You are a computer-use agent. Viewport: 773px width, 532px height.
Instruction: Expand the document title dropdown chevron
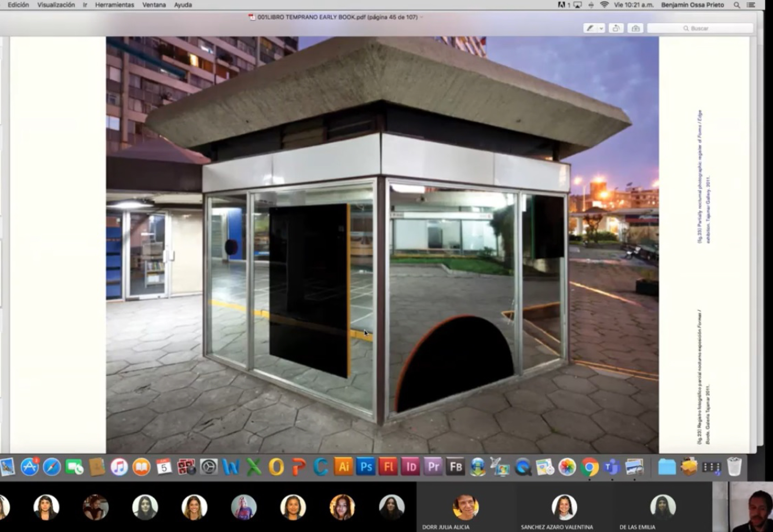(x=422, y=17)
